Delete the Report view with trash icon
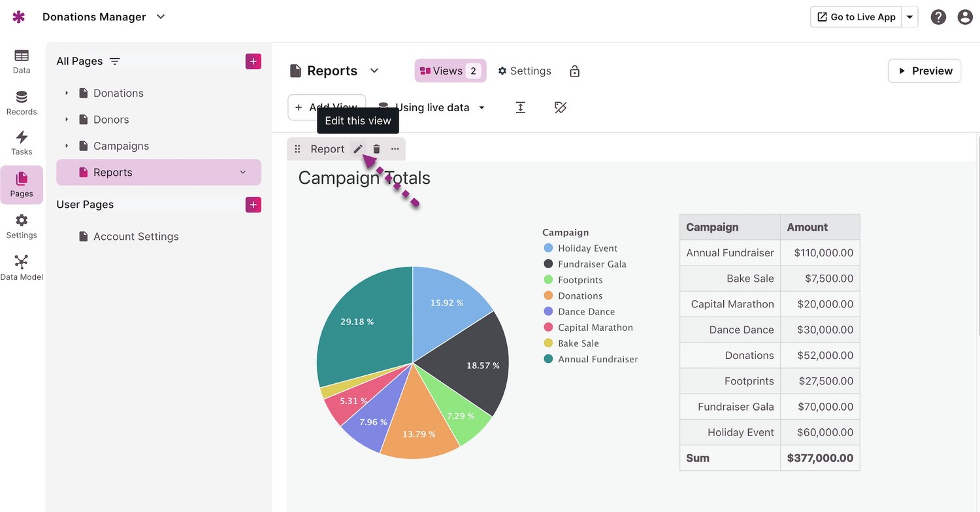Image resolution: width=980 pixels, height=512 pixels. pyautogui.click(x=376, y=149)
